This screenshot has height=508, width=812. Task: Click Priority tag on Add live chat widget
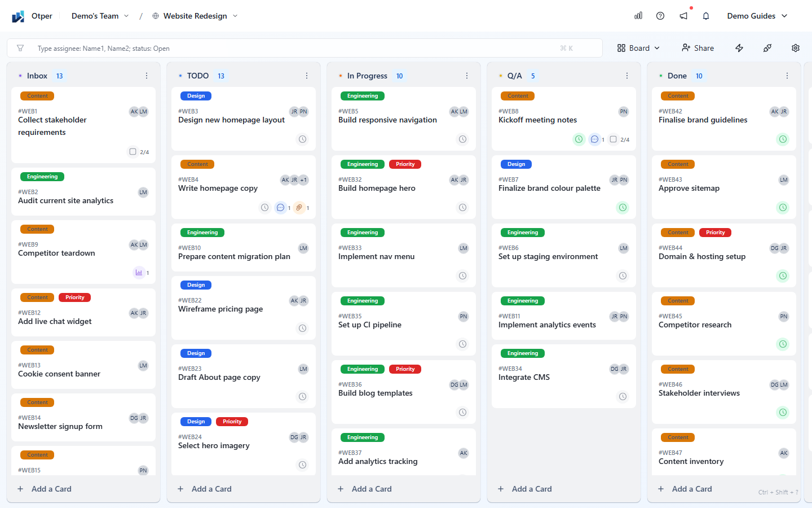pos(75,297)
